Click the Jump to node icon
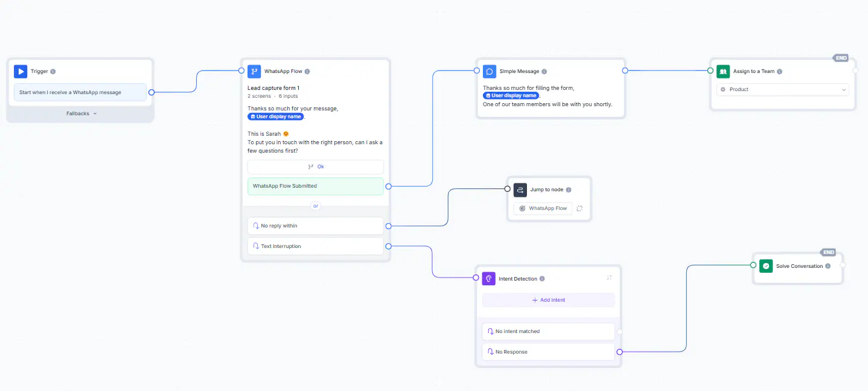Image resolution: width=868 pixels, height=391 pixels. click(520, 189)
